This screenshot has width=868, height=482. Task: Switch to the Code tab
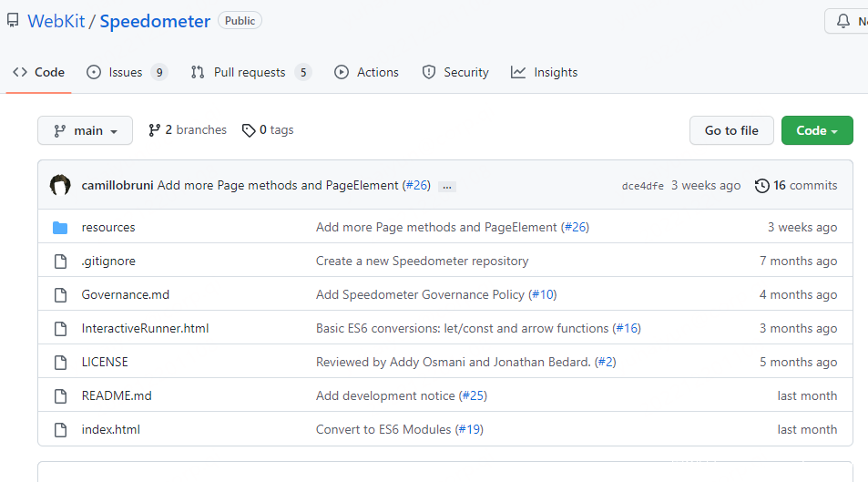(x=39, y=72)
